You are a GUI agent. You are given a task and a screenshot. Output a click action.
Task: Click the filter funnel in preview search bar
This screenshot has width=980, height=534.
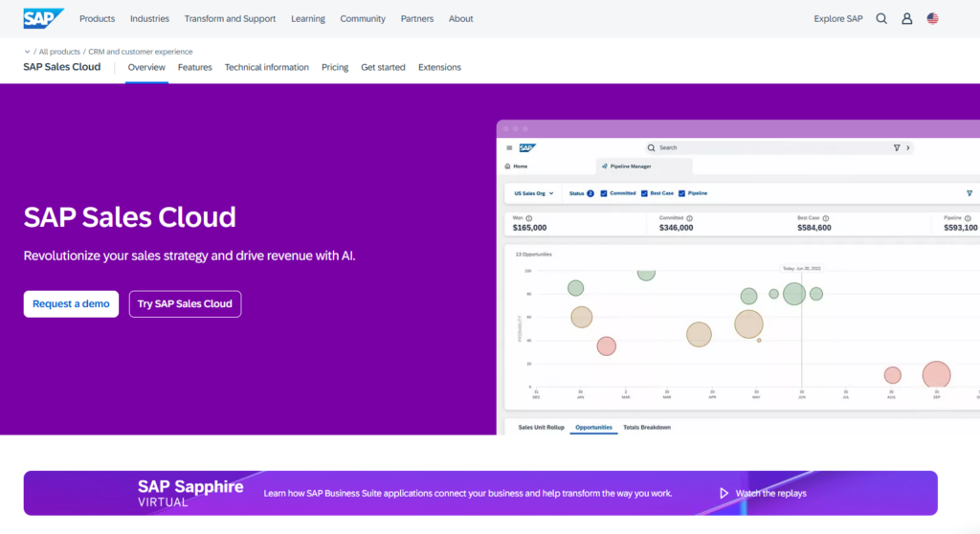pos(897,148)
